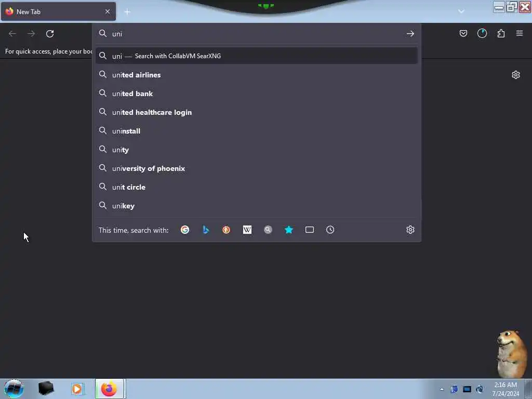Activate the Firefox taskbar button
The height and width of the screenshot is (399, 532).
click(109, 389)
